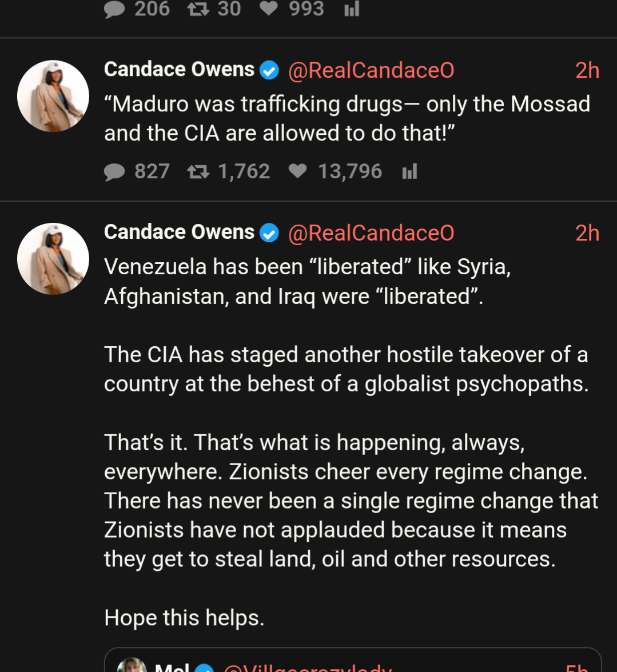Click reply icon on Maduro drugs tweet
The image size is (617, 672).
coord(114,171)
